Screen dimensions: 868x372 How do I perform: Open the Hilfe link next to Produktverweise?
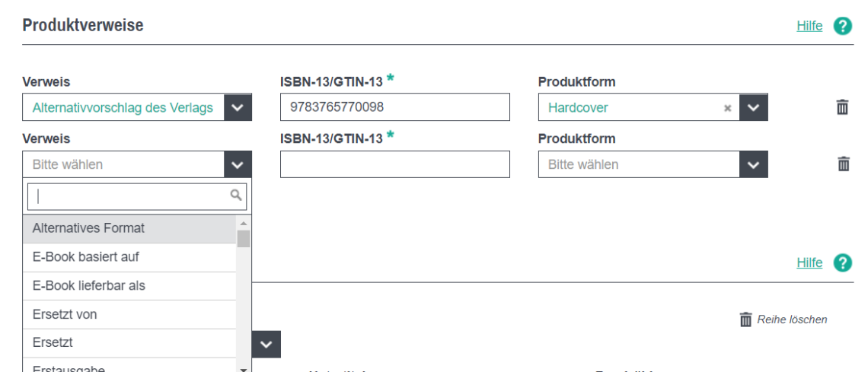809,26
